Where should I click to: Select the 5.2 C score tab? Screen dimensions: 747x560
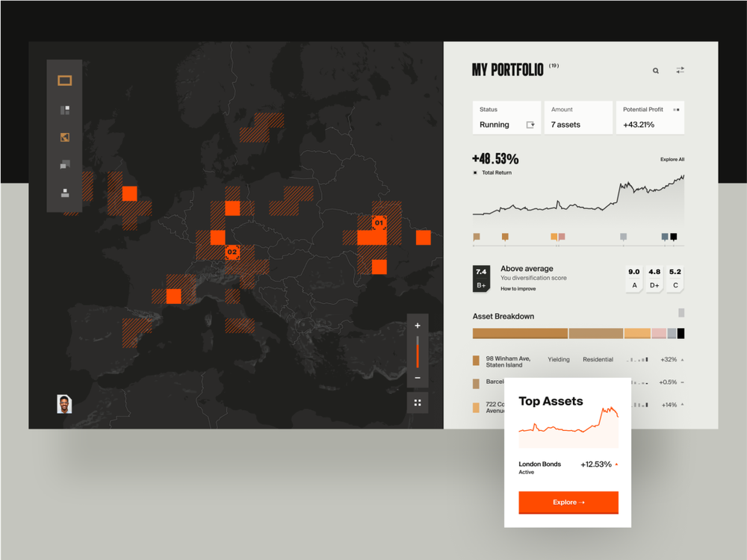click(675, 278)
